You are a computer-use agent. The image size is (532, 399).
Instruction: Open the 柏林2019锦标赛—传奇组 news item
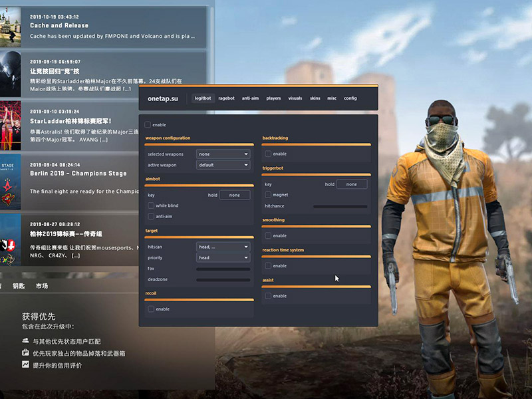click(x=69, y=239)
